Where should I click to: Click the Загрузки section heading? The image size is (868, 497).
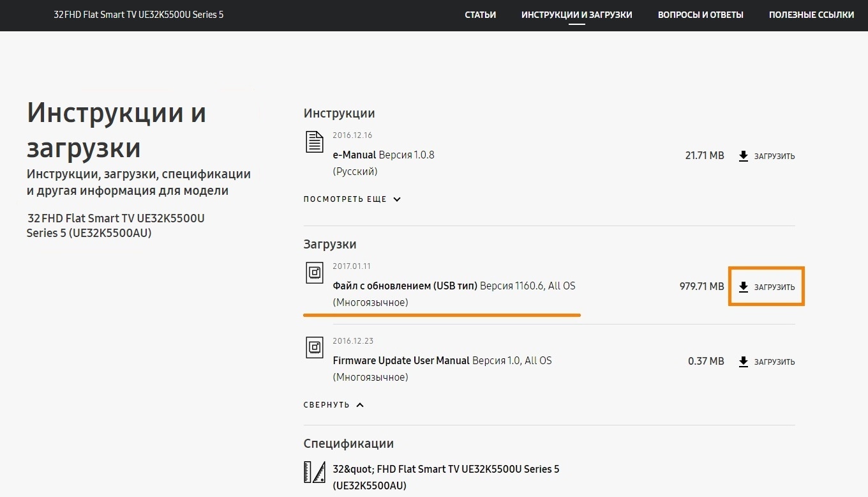click(330, 244)
